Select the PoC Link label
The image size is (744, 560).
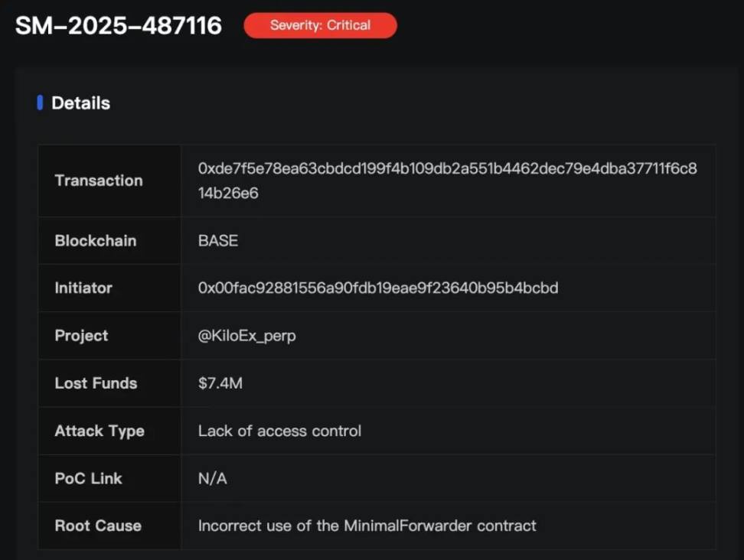pyautogui.click(x=88, y=478)
